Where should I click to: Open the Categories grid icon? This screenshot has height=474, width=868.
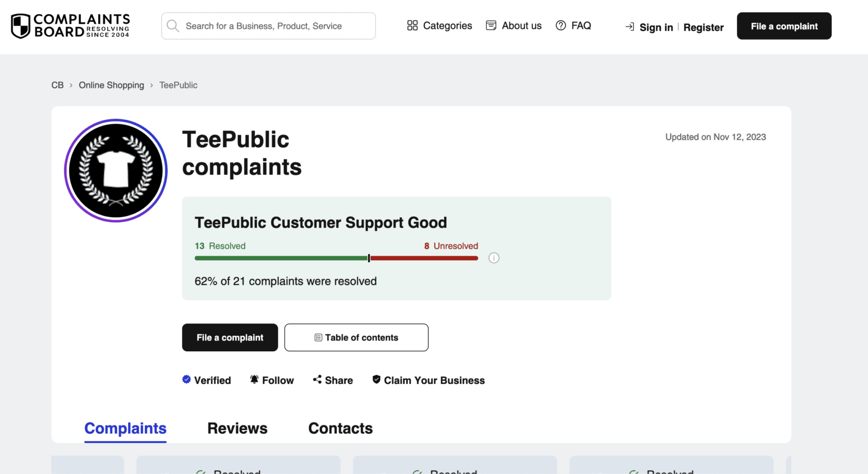click(x=413, y=25)
